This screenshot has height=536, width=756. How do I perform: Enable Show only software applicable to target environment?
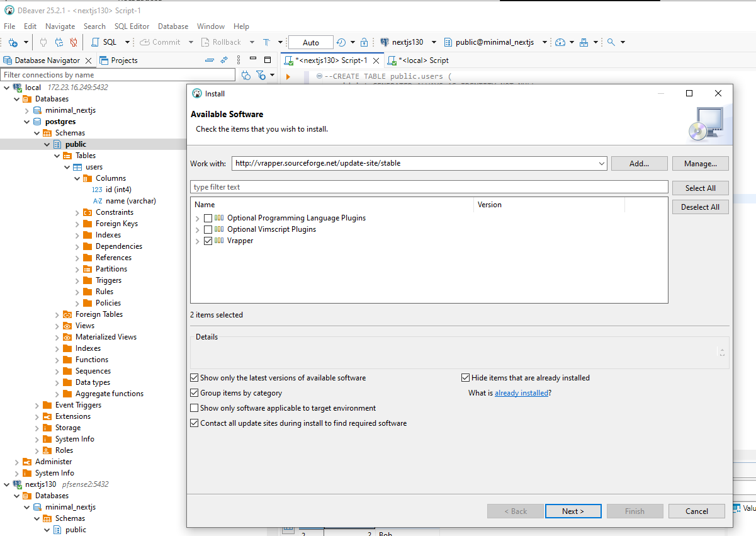(194, 408)
